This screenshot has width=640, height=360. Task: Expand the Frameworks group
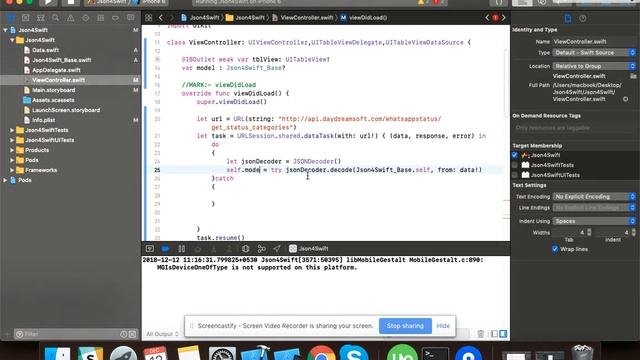coord(12,170)
